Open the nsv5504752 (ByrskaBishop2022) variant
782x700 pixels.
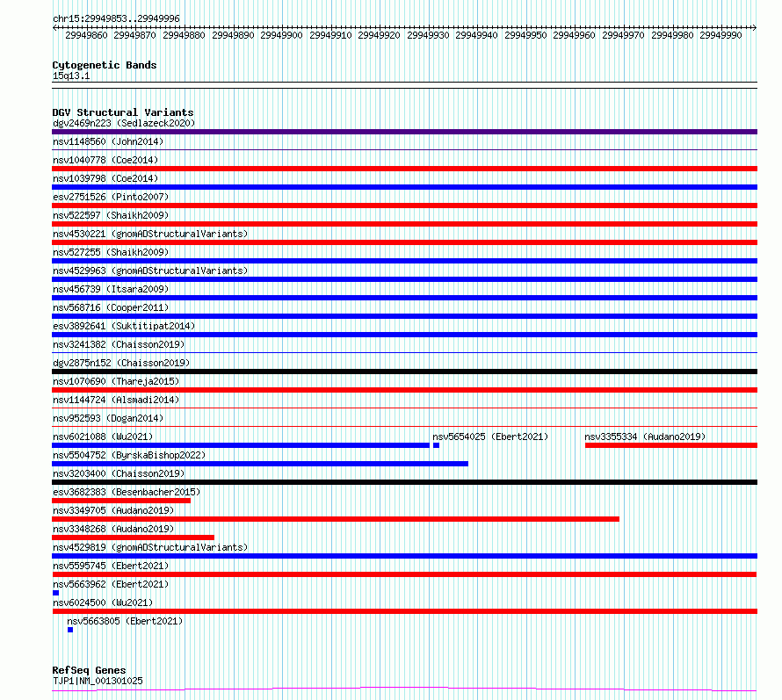(x=129, y=455)
